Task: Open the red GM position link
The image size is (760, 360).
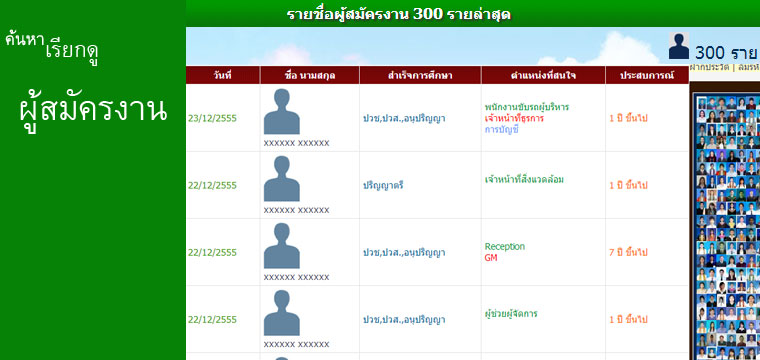Action: tap(491, 258)
